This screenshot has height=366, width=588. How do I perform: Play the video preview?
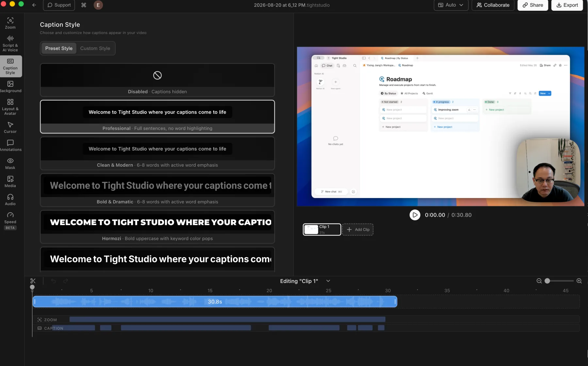coord(415,215)
